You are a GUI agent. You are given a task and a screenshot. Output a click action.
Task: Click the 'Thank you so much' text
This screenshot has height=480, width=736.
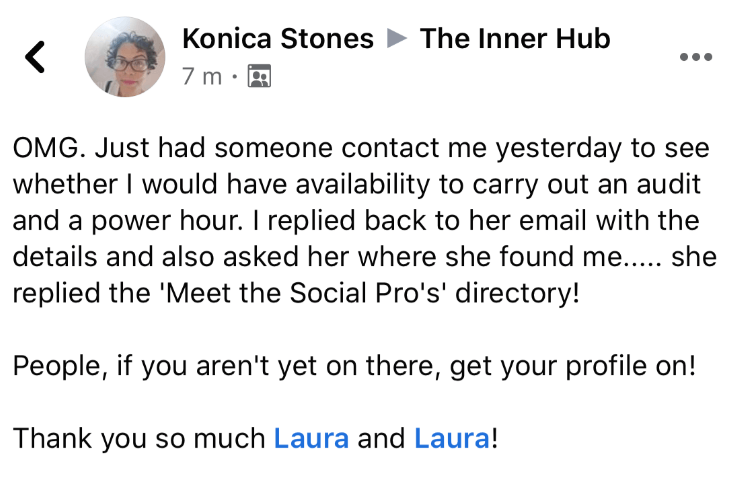click(139, 438)
